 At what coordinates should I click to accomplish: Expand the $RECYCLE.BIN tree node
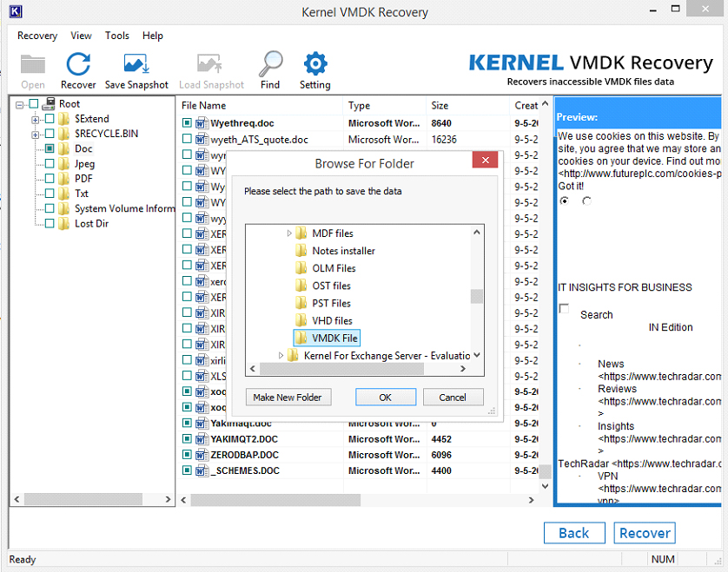pos(36,135)
